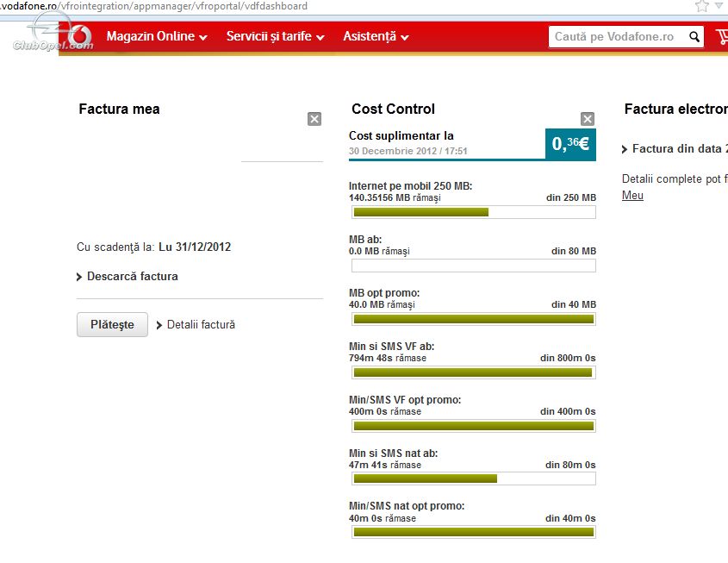This screenshot has height=563, width=728.
Task: Click the 0,36€ extra cost badge
Action: pyautogui.click(x=570, y=144)
